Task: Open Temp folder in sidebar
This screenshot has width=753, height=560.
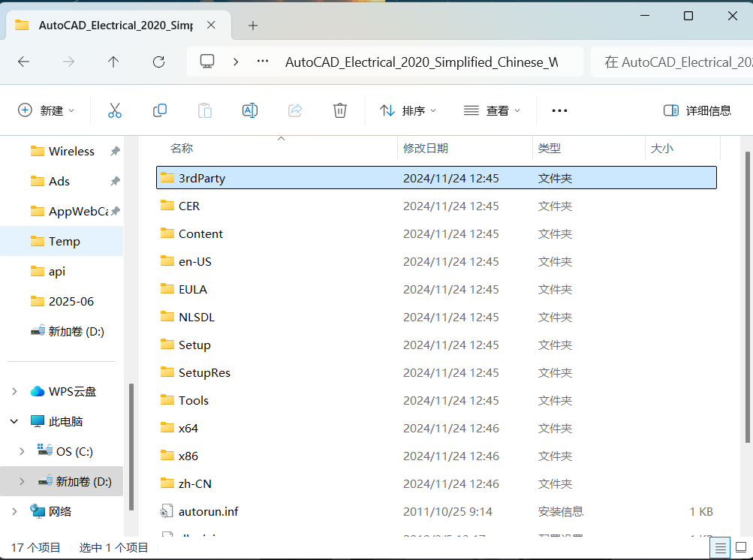Action: coord(62,241)
